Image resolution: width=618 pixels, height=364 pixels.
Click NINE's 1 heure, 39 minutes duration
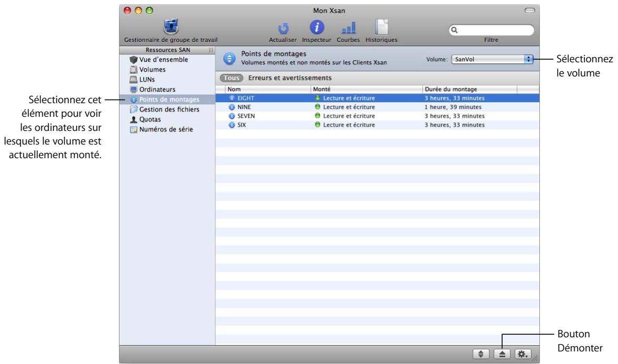tap(453, 107)
